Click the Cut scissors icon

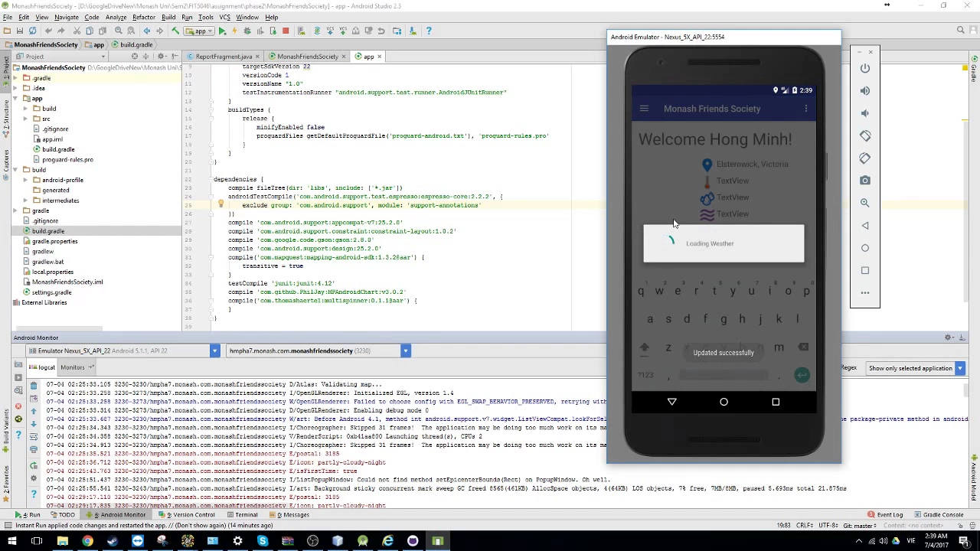[x=77, y=31]
